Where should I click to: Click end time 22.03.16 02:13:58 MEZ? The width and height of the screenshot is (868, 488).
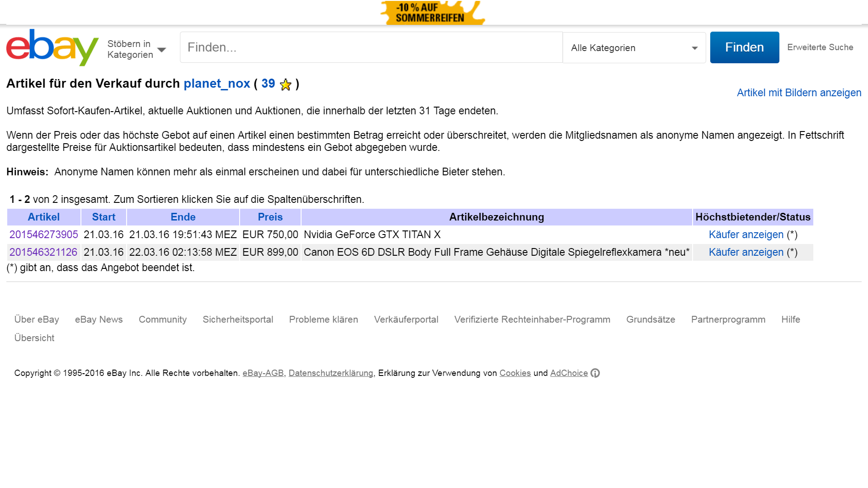click(183, 252)
